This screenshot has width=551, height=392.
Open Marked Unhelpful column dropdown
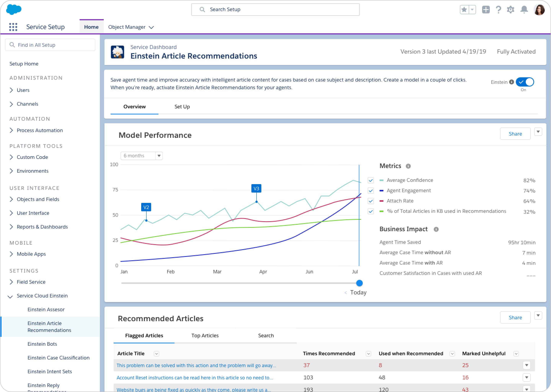(x=516, y=354)
